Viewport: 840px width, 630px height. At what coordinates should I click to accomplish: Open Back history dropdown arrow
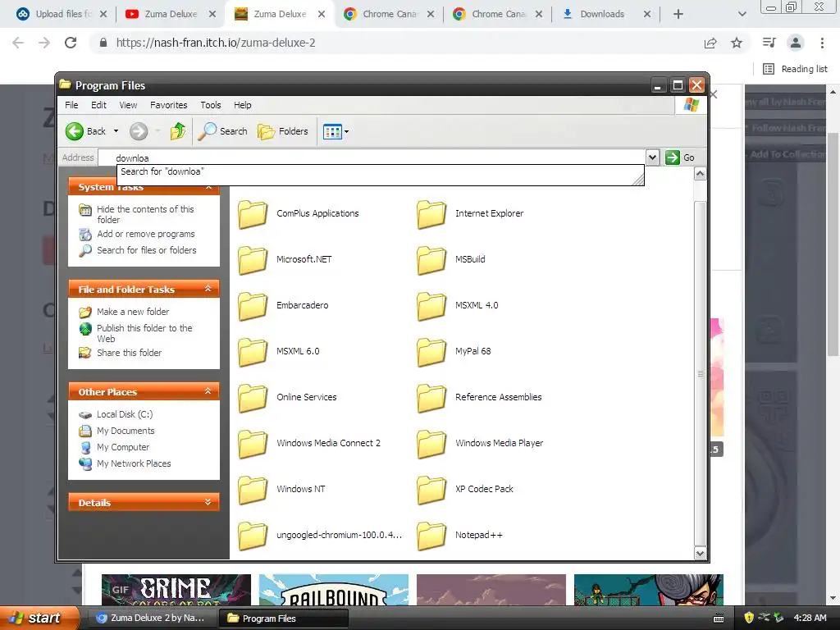coord(116,131)
